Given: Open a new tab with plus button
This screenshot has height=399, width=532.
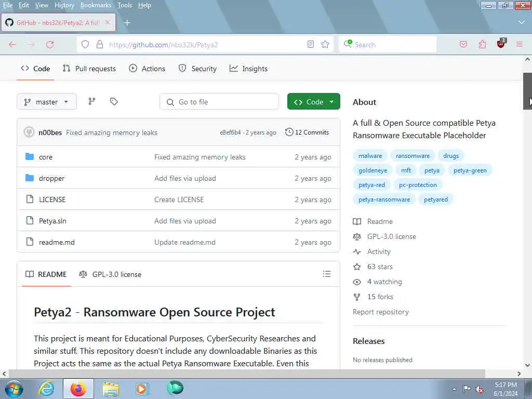Looking at the screenshot, I should pyautogui.click(x=127, y=22).
